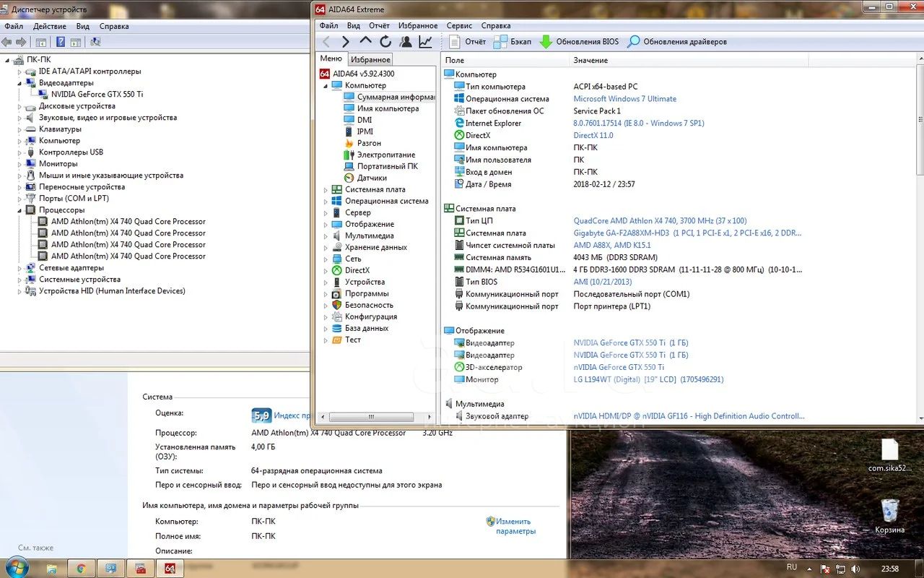Open Действие menu in Device Manager
Viewport: 924px width, 578px height.
click(50, 26)
